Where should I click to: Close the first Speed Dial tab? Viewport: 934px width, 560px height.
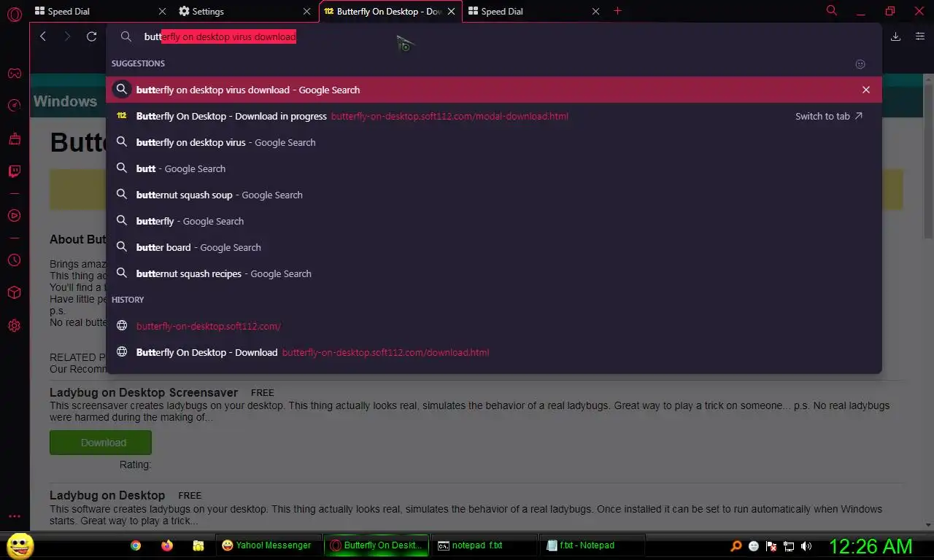tap(162, 12)
